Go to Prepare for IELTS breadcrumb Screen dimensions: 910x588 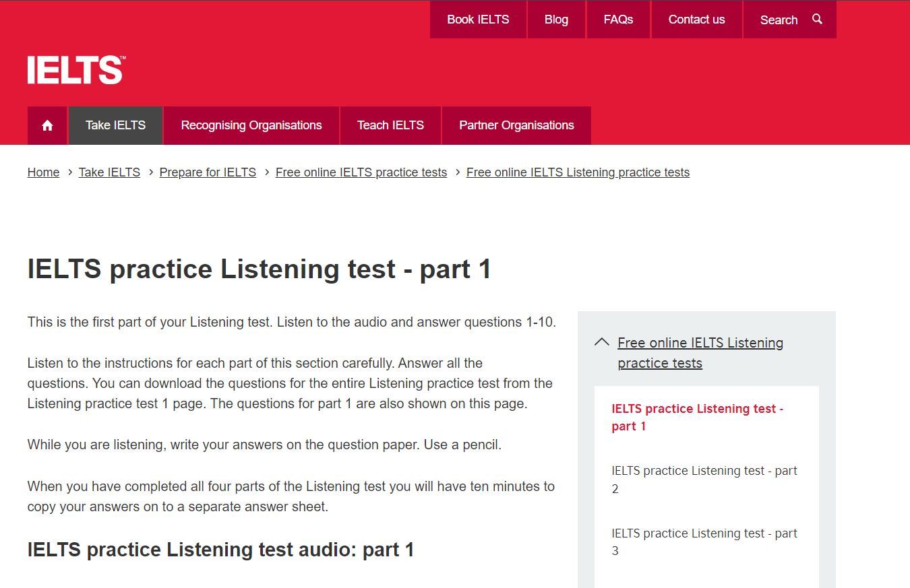(208, 172)
